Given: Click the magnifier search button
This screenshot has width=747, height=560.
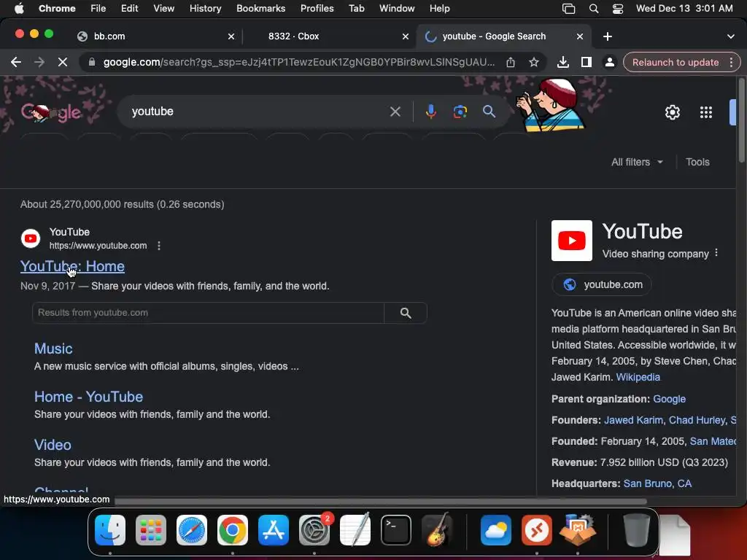Looking at the screenshot, I should point(489,112).
